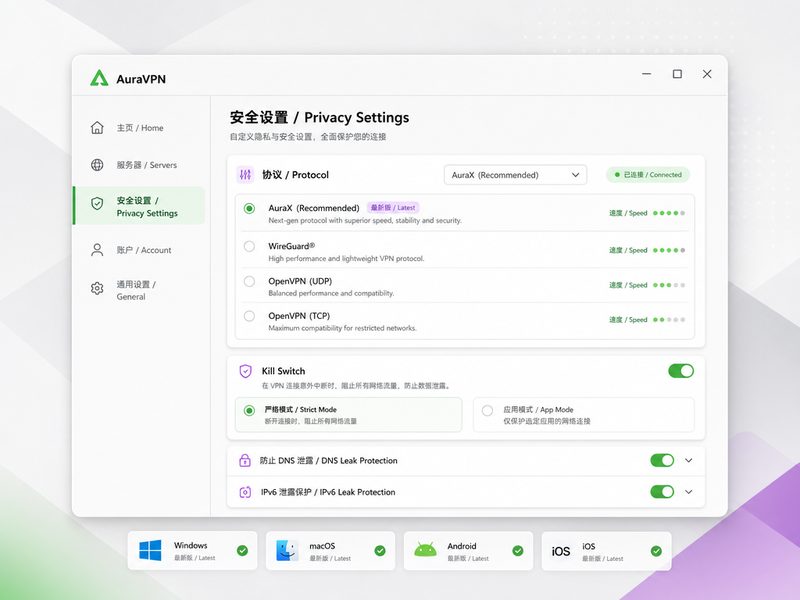
Task: Click the AuraVPN app name text
Action: tap(141, 79)
